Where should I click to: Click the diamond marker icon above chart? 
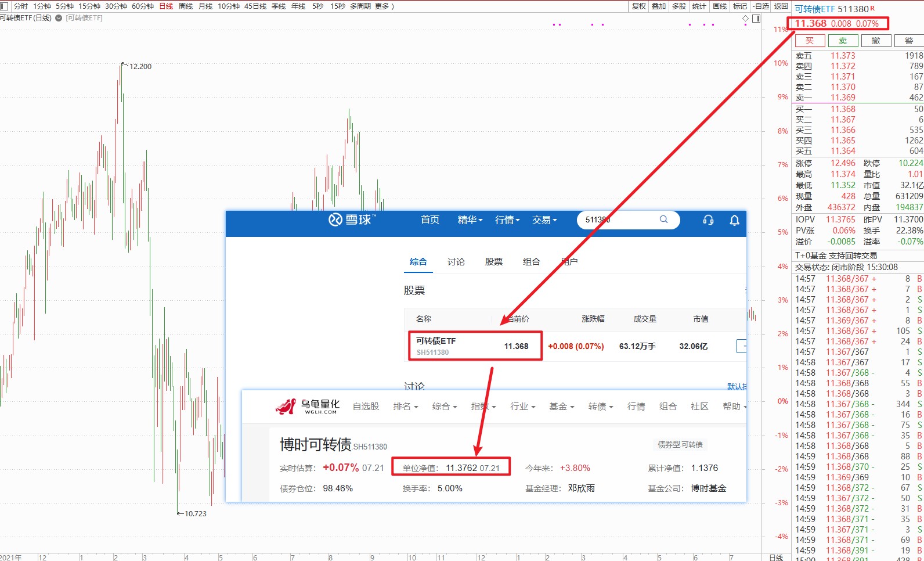tap(746, 19)
